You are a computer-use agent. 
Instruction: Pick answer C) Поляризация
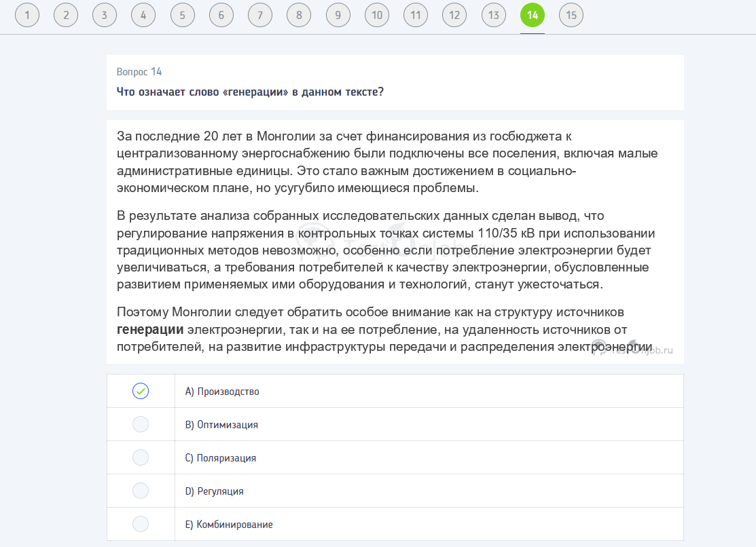coord(141,457)
